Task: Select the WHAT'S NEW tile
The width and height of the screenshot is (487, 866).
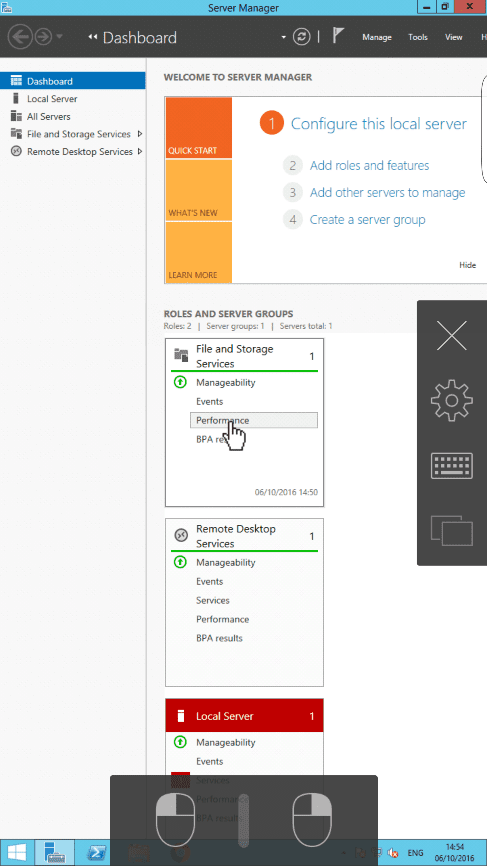Action: pyautogui.click(x=199, y=190)
